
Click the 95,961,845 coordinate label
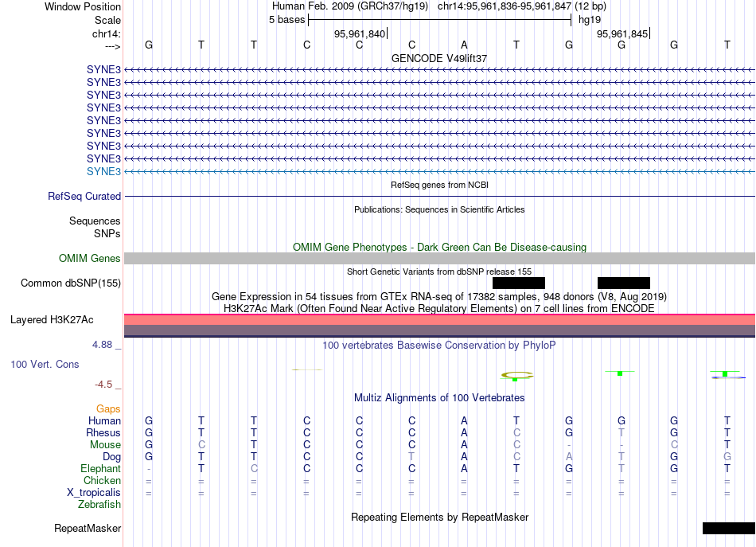[x=622, y=33]
